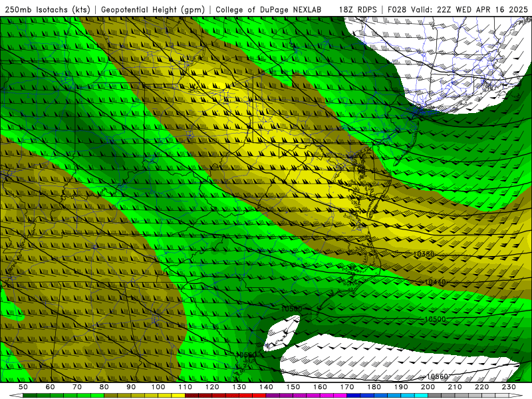Click the 100 value on the color scale

click(x=158, y=387)
